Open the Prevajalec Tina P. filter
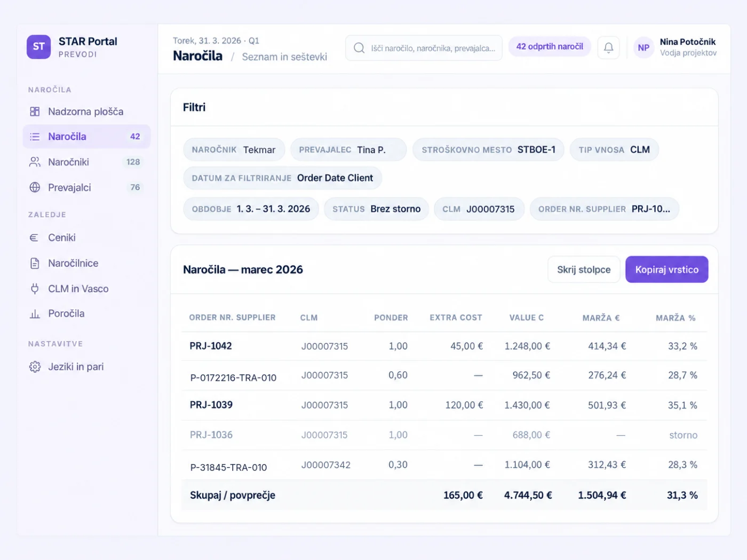This screenshot has width=747, height=560. [x=348, y=150]
